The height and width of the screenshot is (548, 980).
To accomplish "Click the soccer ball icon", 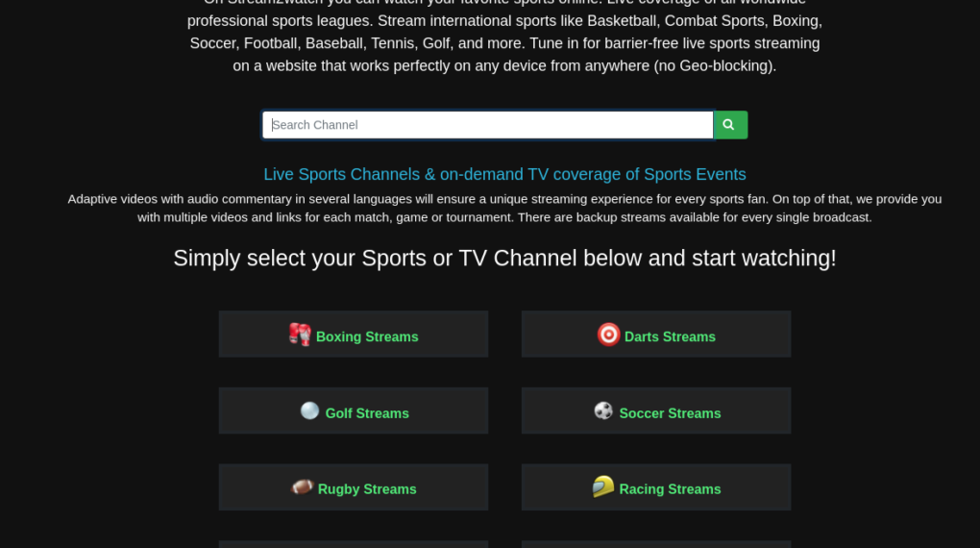I will 603,411.
